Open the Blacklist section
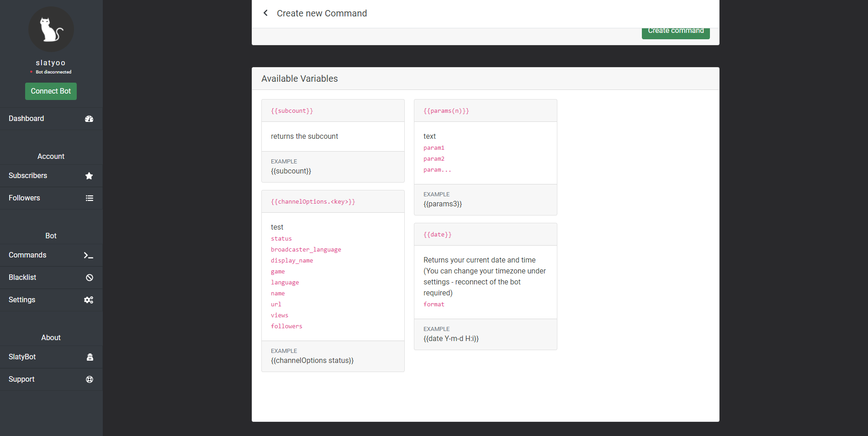Image resolution: width=868 pixels, height=436 pixels. [x=22, y=278]
